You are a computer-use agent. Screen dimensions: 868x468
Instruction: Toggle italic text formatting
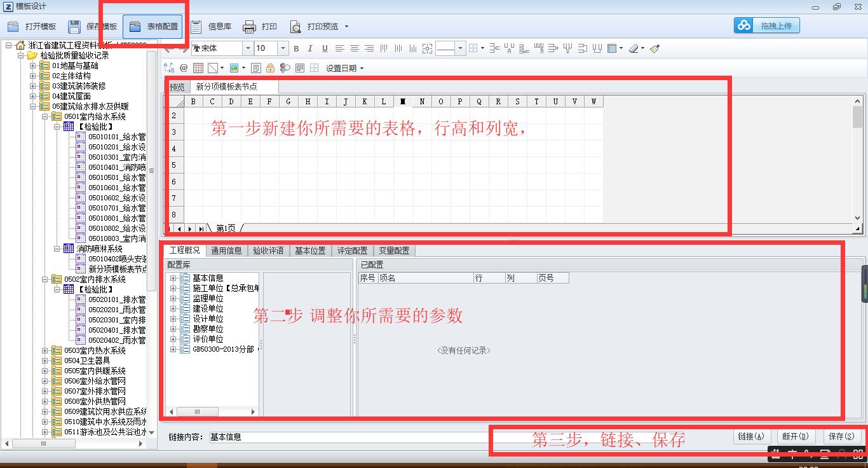[311, 48]
